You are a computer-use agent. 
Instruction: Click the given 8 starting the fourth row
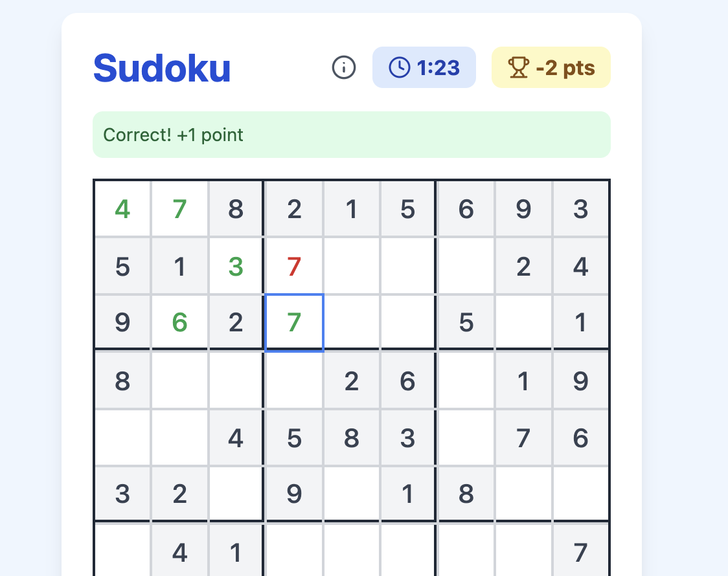[122, 381]
